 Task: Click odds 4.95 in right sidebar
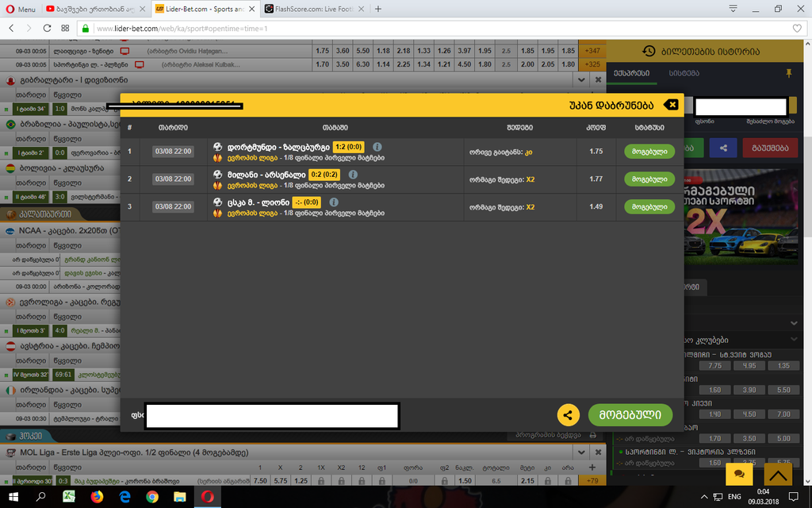[x=749, y=365]
